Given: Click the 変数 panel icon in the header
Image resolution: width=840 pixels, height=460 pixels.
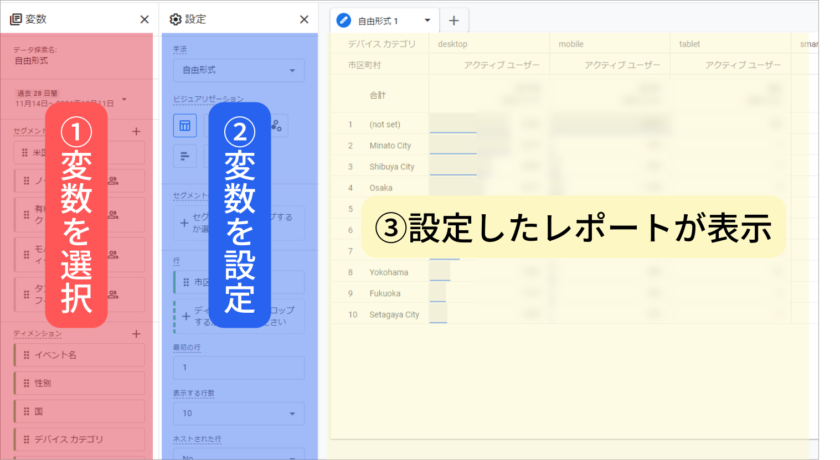Looking at the screenshot, I should point(16,19).
